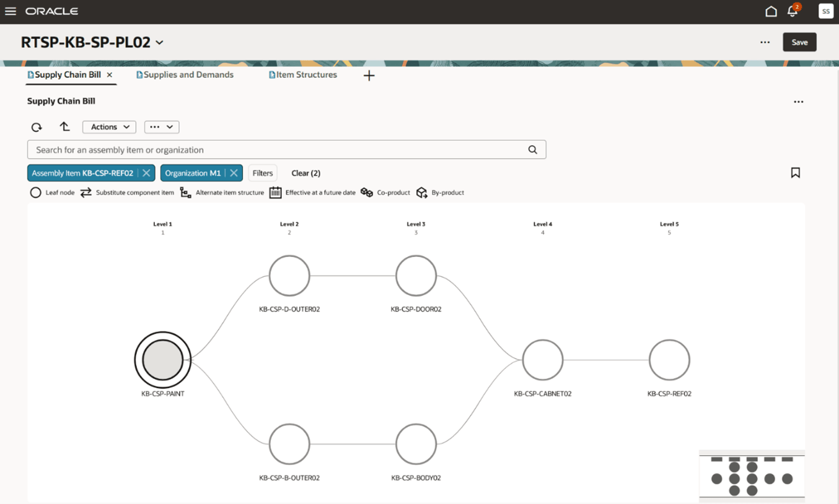
Task: Go to Oracle home page icon
Action: (x=771, y=11)
